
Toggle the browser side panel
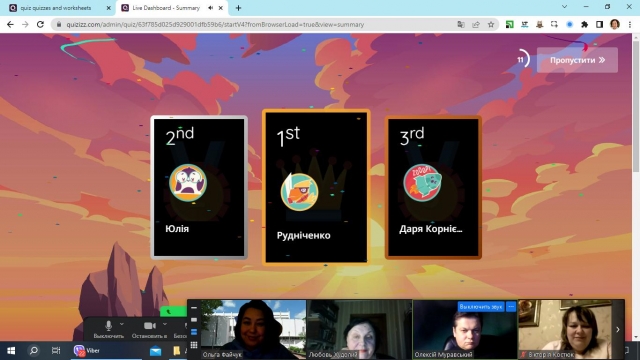point(599,24)
